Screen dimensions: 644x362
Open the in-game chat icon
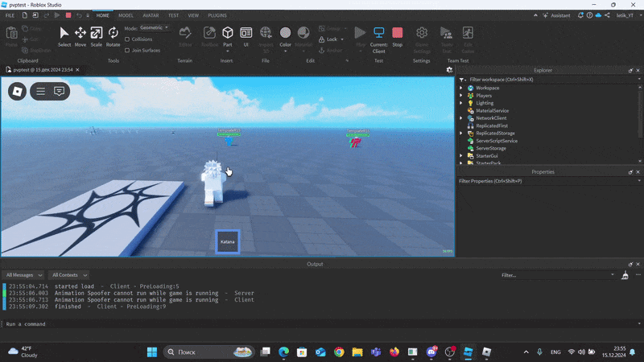[x=59, y=91]
